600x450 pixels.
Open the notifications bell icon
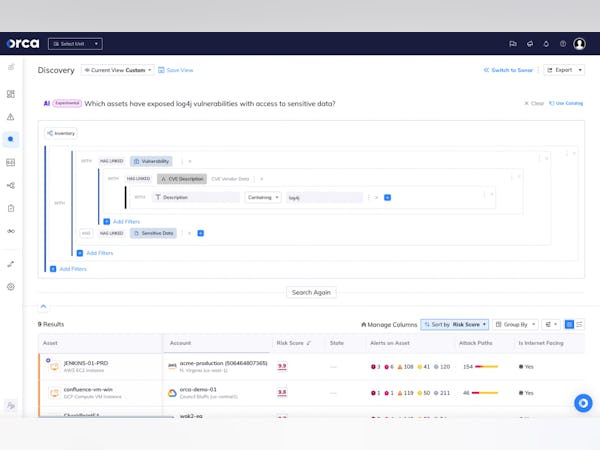[546, 44]
